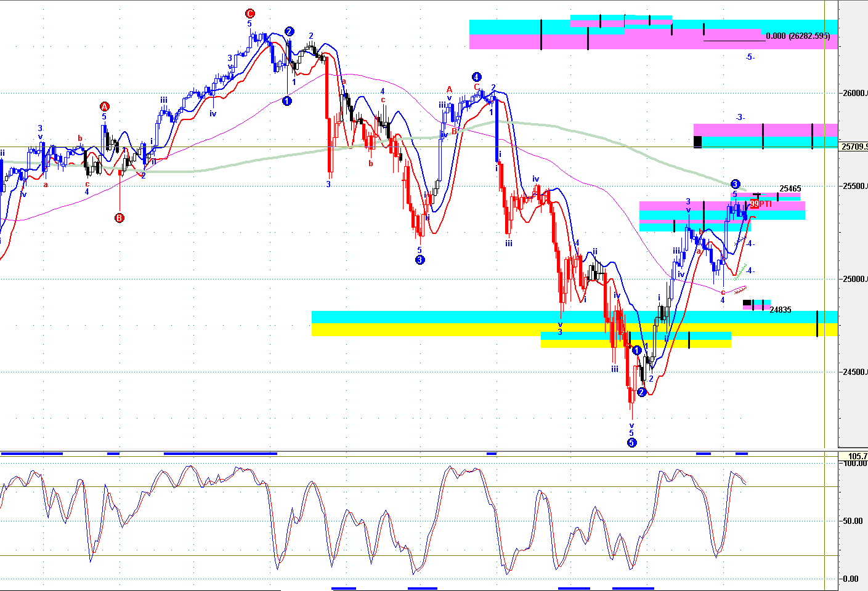Click the 24835 price target label
This screenshot has height=591, width=868.
tap(781, 310)
